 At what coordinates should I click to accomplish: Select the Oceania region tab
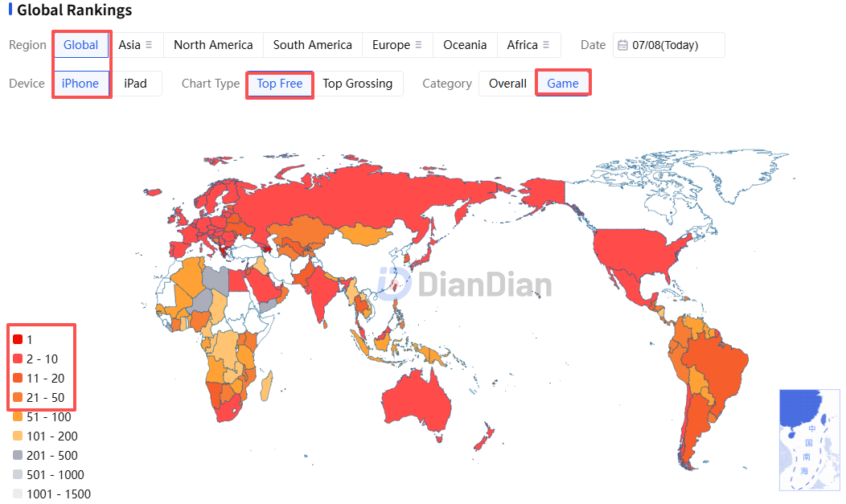[x=465, y=45]
